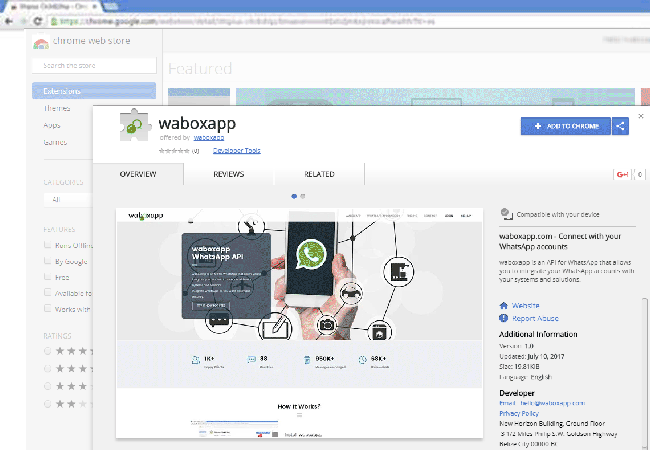Select Apps in the store sidebar
The height and width of the screenshot is (450, 650).
coord(52,125)
